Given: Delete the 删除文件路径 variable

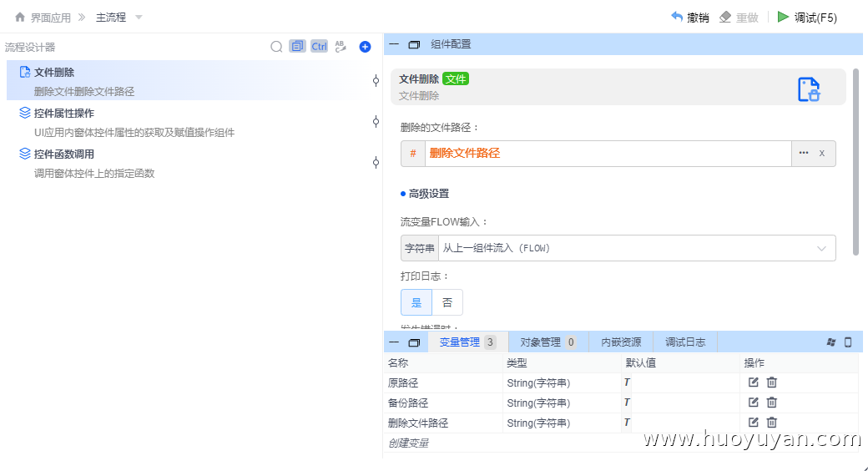Looking at the screenshot, I should coord(772,423).
